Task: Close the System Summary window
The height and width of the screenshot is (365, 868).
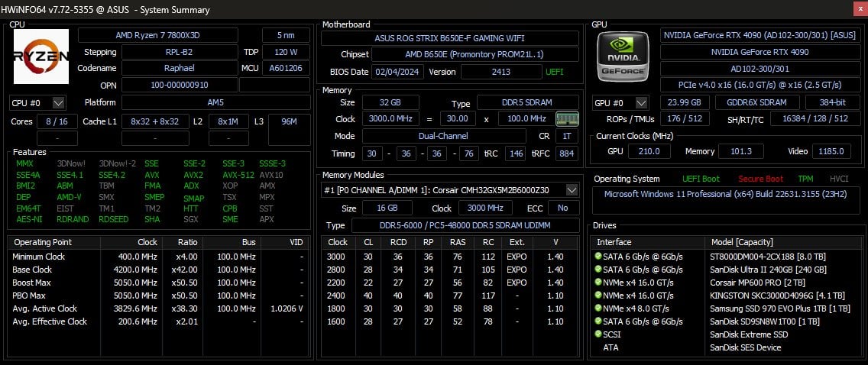Action: (860, 9)
